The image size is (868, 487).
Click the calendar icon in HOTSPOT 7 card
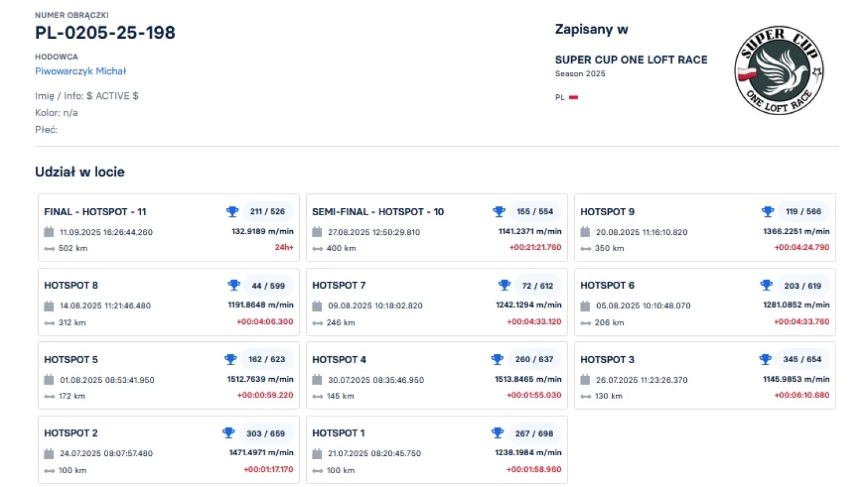[x=317, y=306]
